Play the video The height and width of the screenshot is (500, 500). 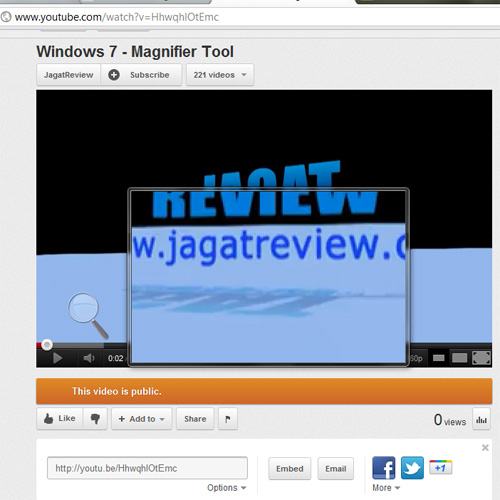(57, 358)
